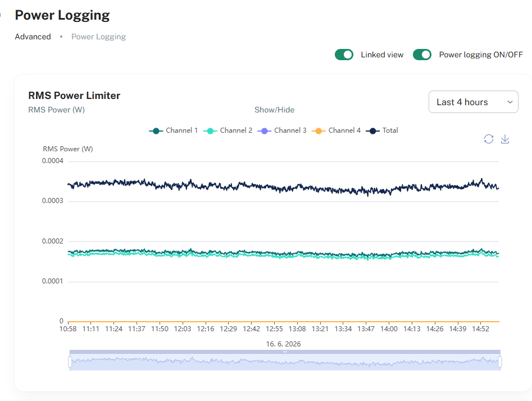This screenshot has width=532, height=401.
Task: Click the left handle of range slider
Action: 70,362
